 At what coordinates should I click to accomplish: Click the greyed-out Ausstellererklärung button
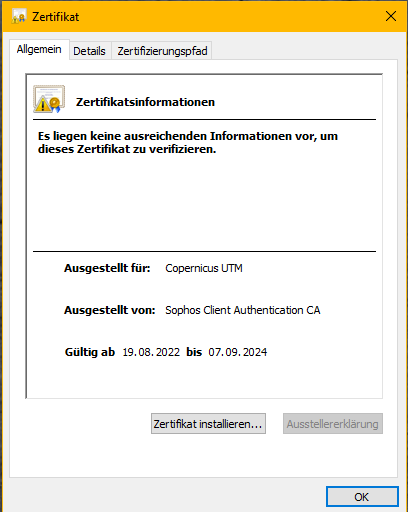(x=333, y=424)
